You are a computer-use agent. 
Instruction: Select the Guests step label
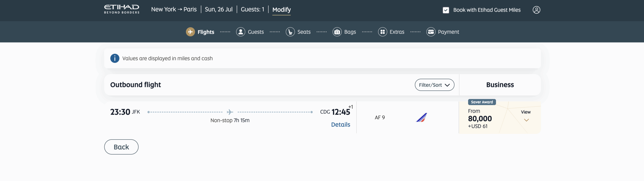256,32
